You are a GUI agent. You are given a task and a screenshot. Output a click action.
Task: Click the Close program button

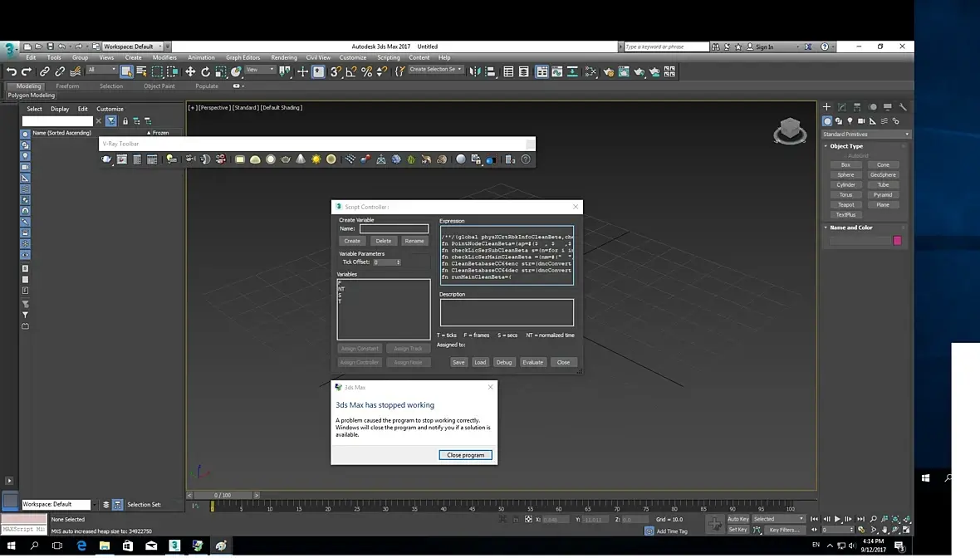[x=466, y=455]
